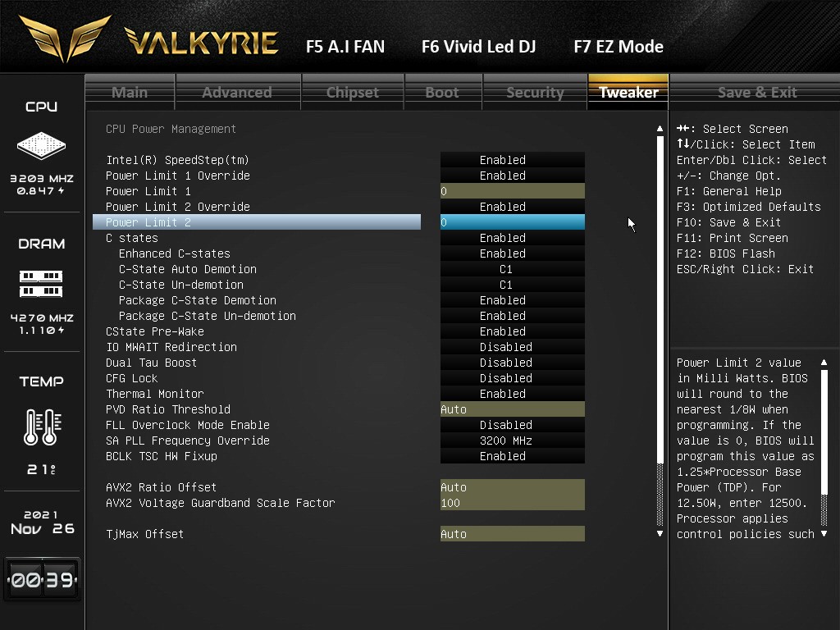This screenshot has width=840, height=630.
Task: Toggle Power Limit 1 Override value
Action: click(512, 176)
